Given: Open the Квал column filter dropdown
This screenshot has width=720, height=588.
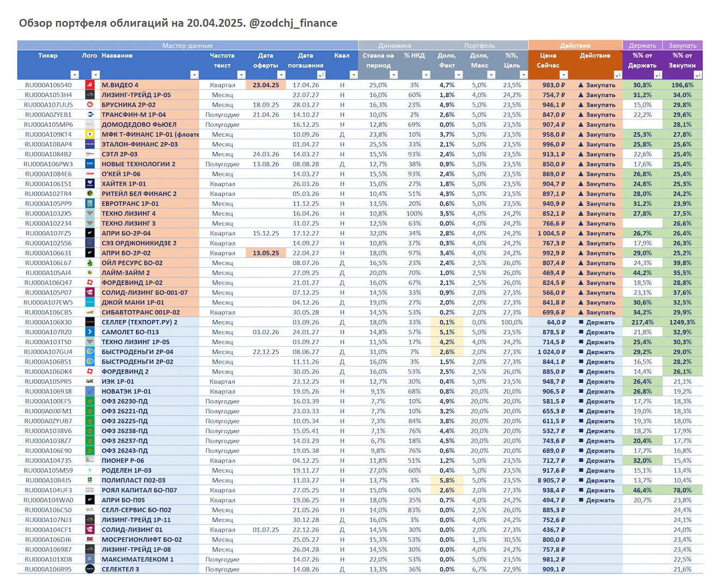Looking at the screenshot, I should coord(354,75).
